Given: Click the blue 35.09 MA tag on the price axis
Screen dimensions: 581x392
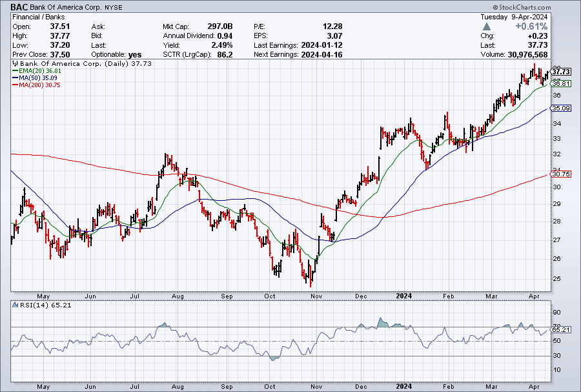Looking at the screenshot, I should point(560,108).
